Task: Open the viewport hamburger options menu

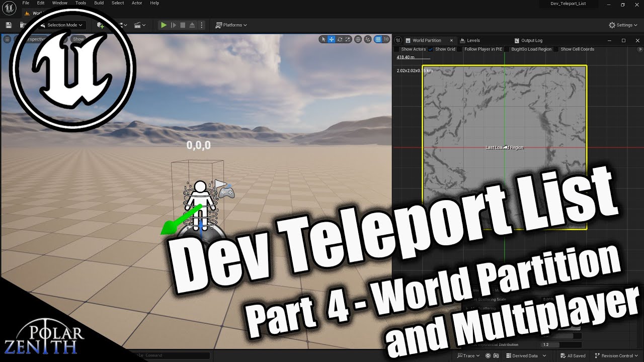Action: point(7,39)
